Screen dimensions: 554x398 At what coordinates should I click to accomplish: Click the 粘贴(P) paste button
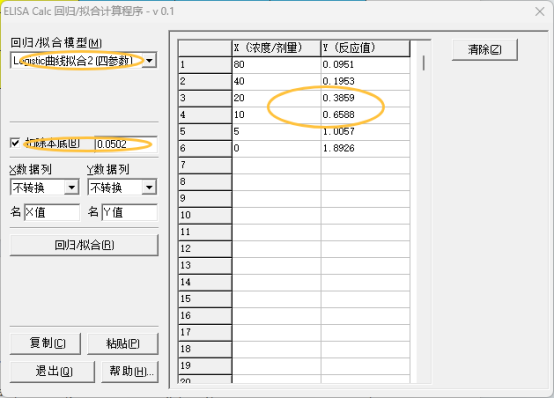pyautogui.click(x=123, y=344)
